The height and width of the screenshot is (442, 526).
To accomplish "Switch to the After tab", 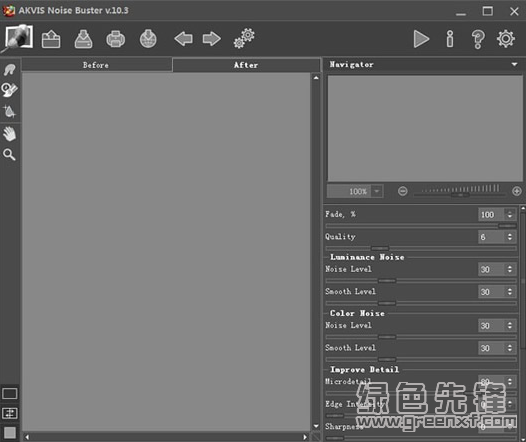I will (246, 65).
